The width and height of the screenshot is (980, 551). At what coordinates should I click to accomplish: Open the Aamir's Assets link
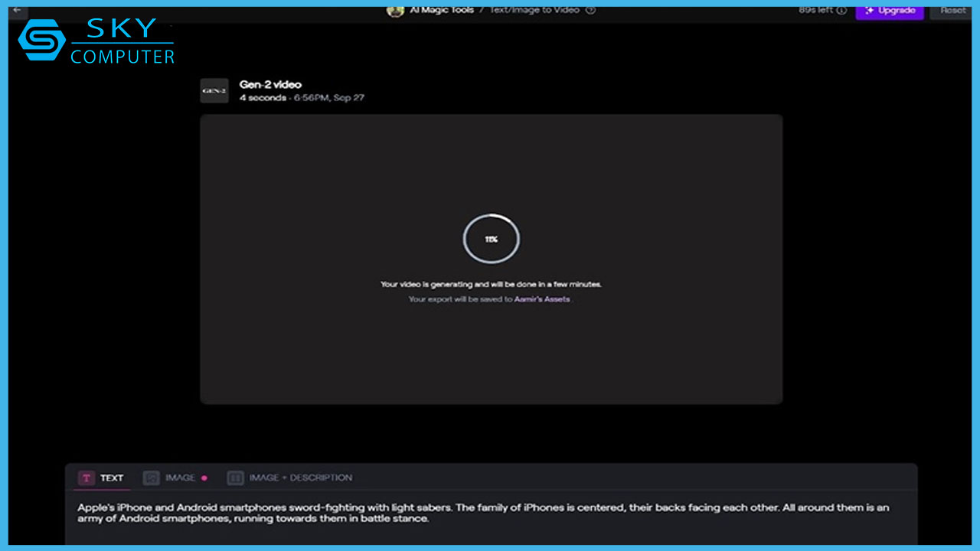click(542, 299)
